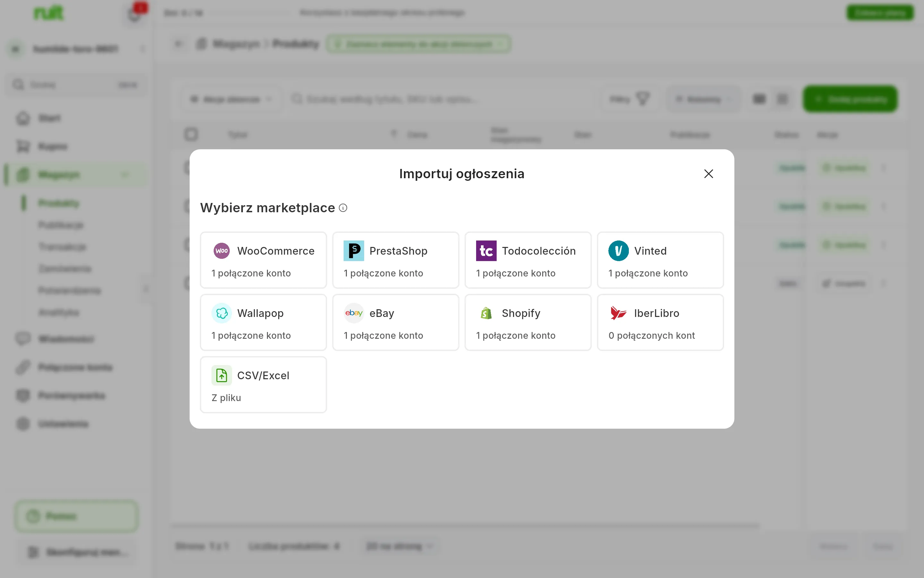Switch to list view icon in background
The width and height of the screenshot is (924, 578).
pos(759,100)
